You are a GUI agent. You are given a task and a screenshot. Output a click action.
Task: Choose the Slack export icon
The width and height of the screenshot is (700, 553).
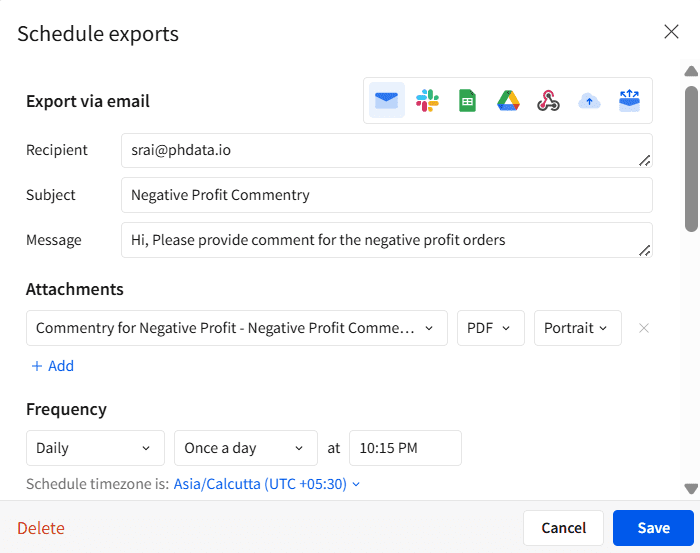click(427, 100)
